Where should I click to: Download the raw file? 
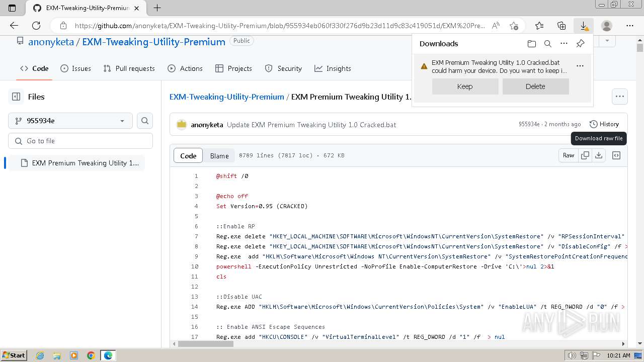tap(599, 155)
